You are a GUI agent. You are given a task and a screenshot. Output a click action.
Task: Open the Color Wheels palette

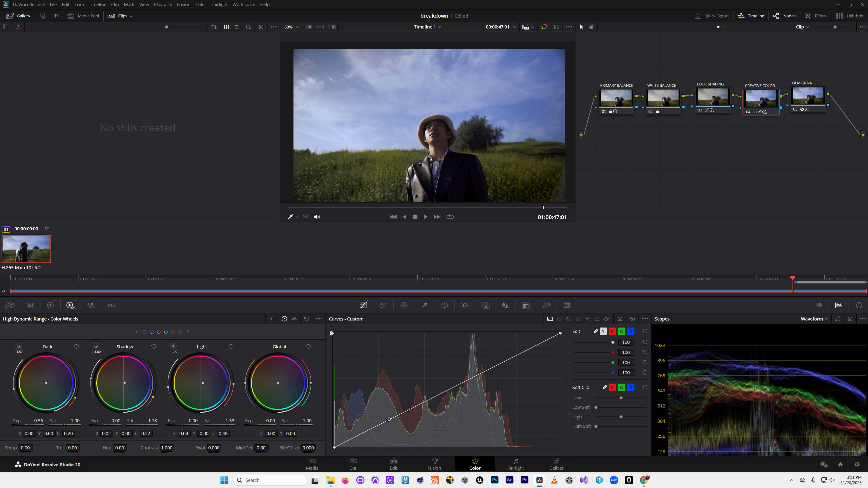[x=51, y=305]
